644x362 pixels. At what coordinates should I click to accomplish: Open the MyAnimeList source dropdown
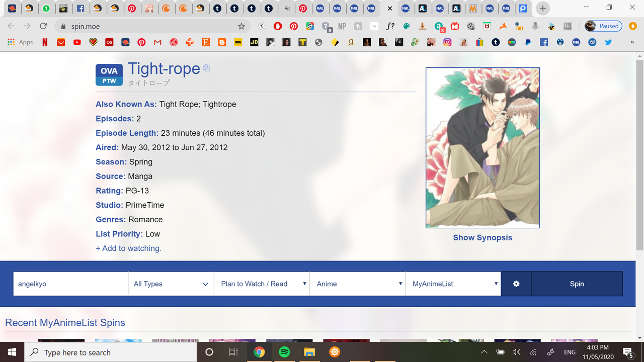pyautogui.click(x=453, y=284)
